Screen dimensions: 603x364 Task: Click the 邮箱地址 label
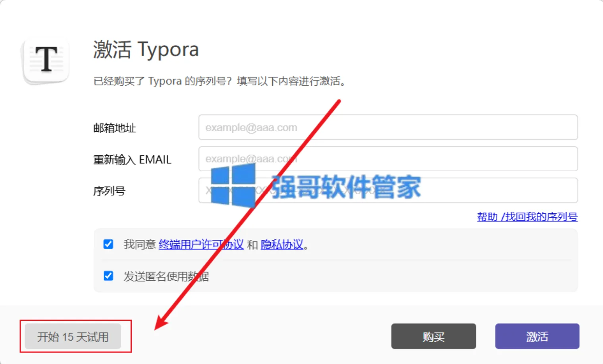[114, 128]
